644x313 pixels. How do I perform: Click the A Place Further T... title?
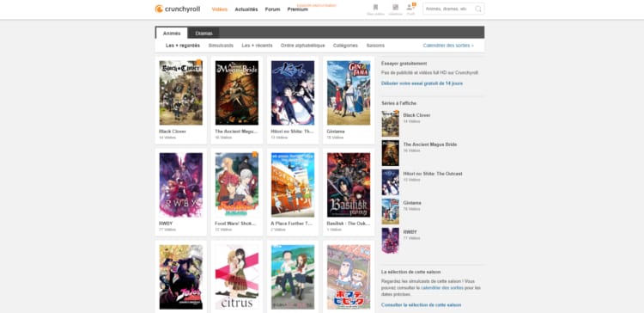click(292, 224)
